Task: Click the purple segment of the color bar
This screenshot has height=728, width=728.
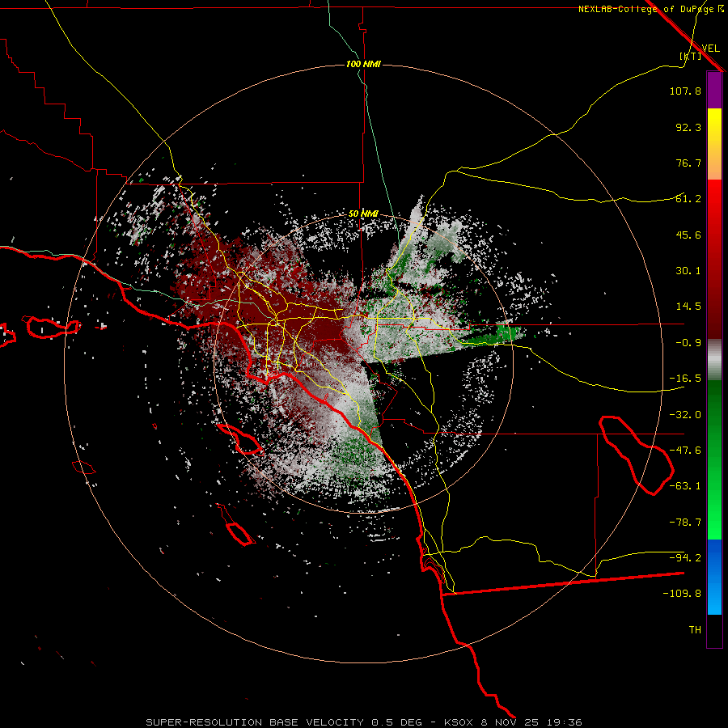Action: [x=714, y=90]
